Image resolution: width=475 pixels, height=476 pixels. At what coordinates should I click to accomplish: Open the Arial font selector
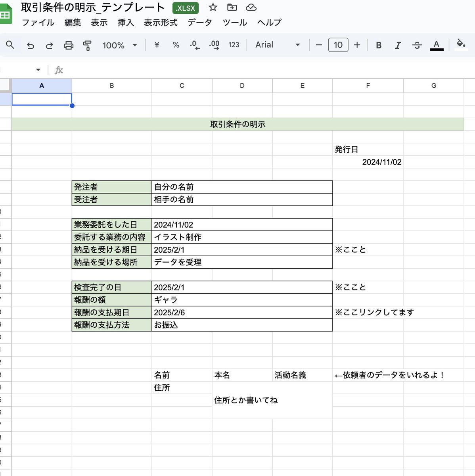coord(278,45)
